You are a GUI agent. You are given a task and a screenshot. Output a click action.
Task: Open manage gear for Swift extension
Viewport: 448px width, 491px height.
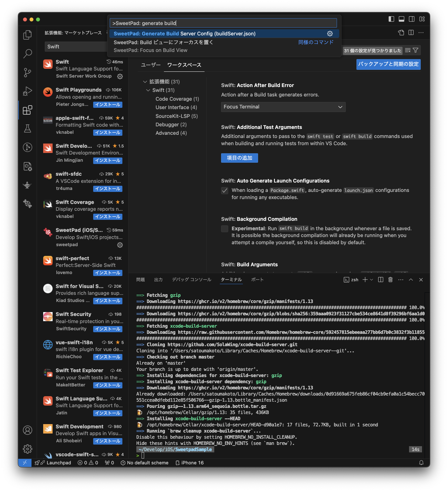(120, 76)
